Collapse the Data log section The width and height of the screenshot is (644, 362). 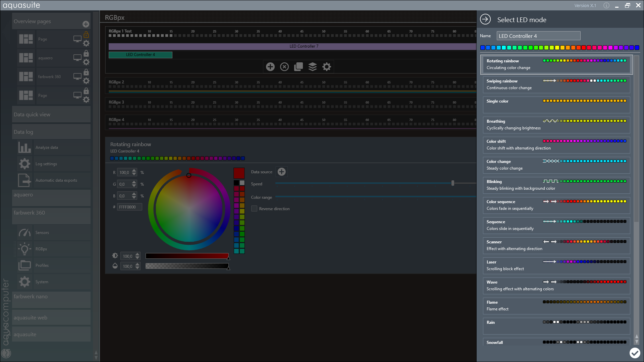coord(51,132)
